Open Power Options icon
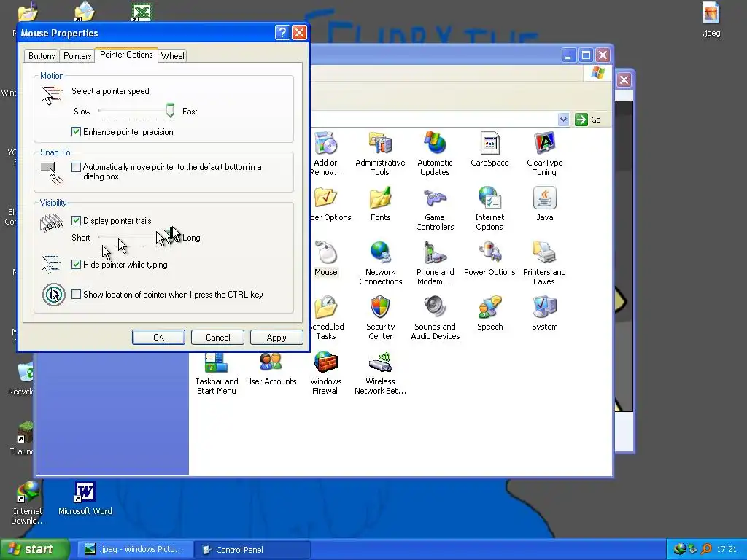This screenshot has height=560, width=747. click(x=489, y=259)
